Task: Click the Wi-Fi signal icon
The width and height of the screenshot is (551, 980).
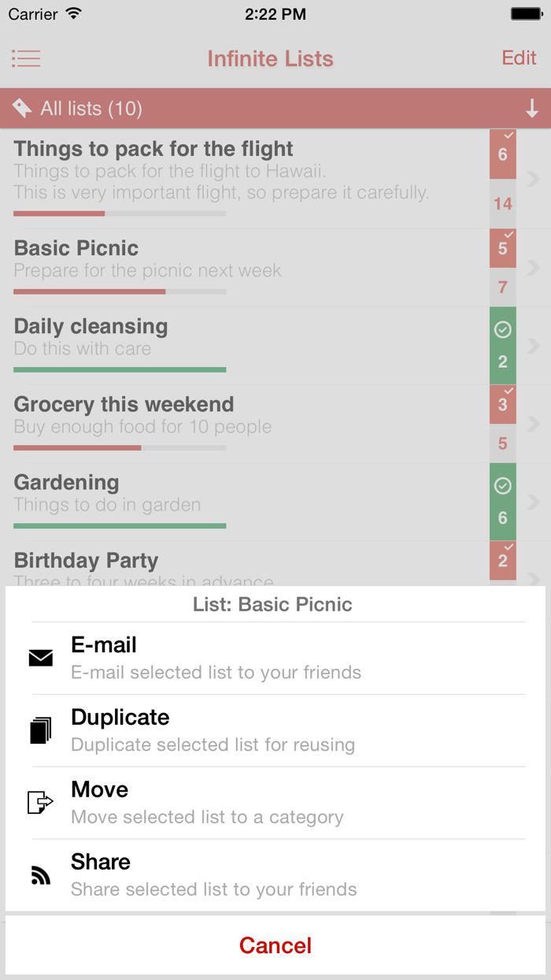Action: [x=74, y=13]
